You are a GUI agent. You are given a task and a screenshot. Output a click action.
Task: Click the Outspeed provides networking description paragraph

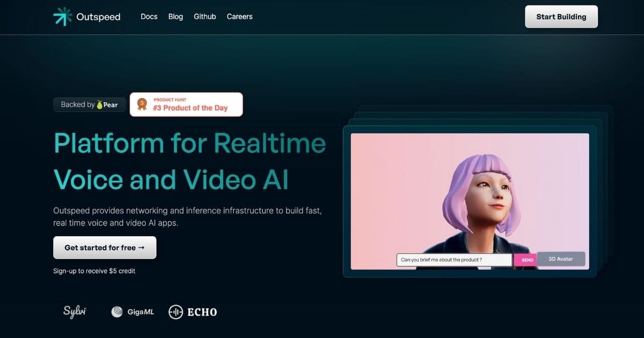[x=187, y=216]
